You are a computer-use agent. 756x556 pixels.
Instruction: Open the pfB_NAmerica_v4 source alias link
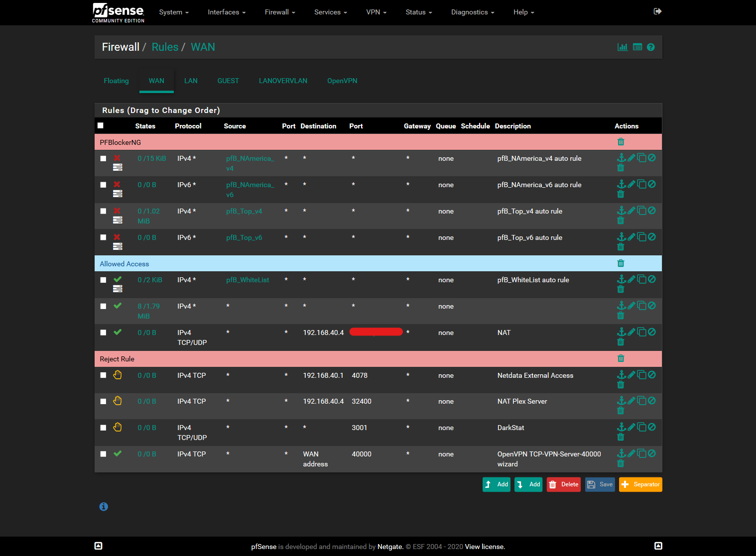(250, 163)
